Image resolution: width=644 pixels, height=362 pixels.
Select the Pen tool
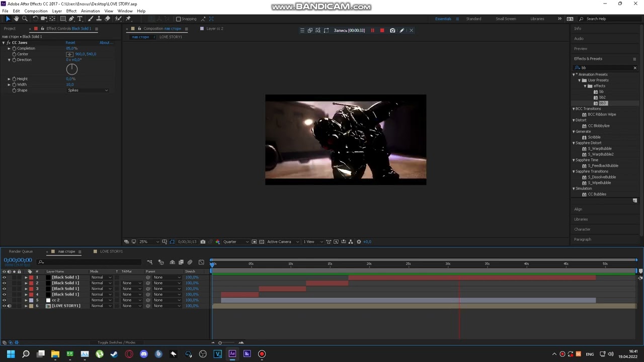(x=71, y=19)
